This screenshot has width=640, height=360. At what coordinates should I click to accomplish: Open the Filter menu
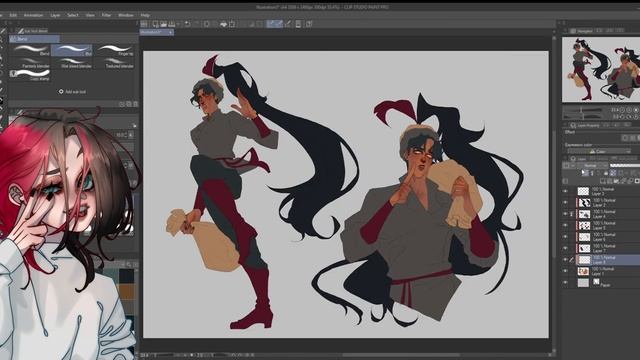coord(106,15)
